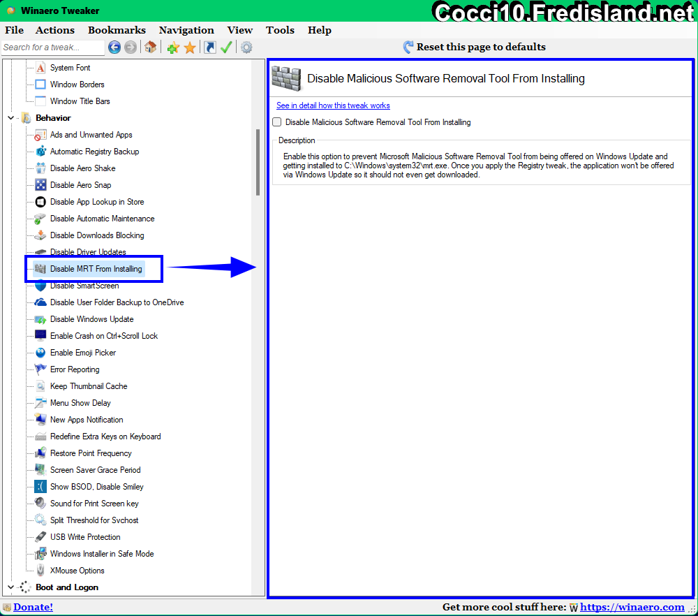Select Disable Automatic Maintenance item
Viewport: 698px width, 616px height.
pyautogui.click(x=103, y=219)
